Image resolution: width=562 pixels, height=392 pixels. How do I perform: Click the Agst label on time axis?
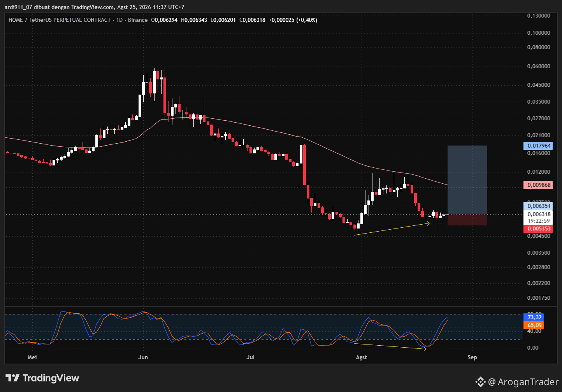tap(362, 357)
